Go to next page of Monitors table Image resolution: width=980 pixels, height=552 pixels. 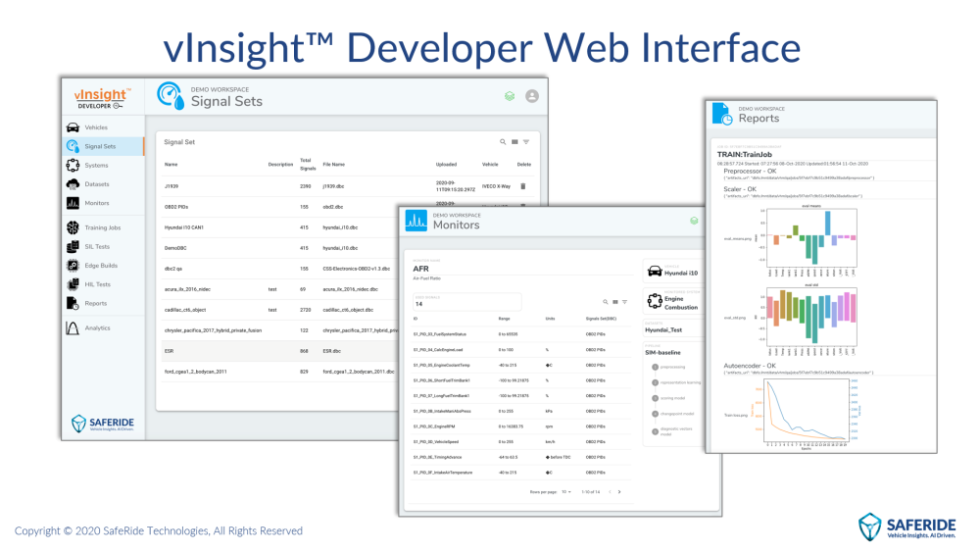coord(619,492)
